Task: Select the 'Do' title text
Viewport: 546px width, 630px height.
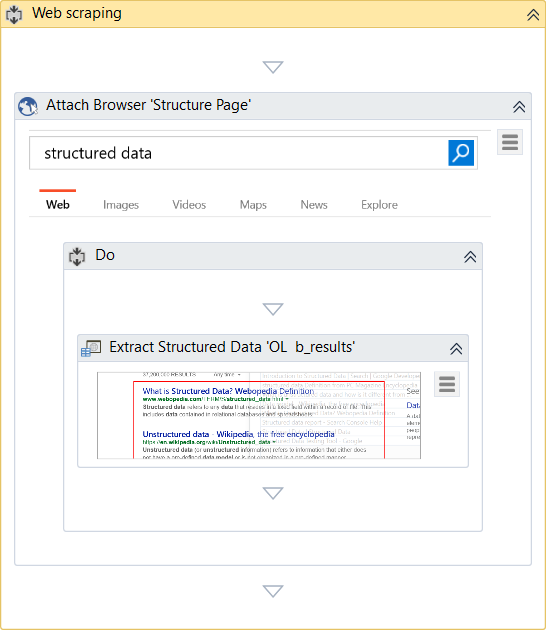Action: tap(105, 255)
